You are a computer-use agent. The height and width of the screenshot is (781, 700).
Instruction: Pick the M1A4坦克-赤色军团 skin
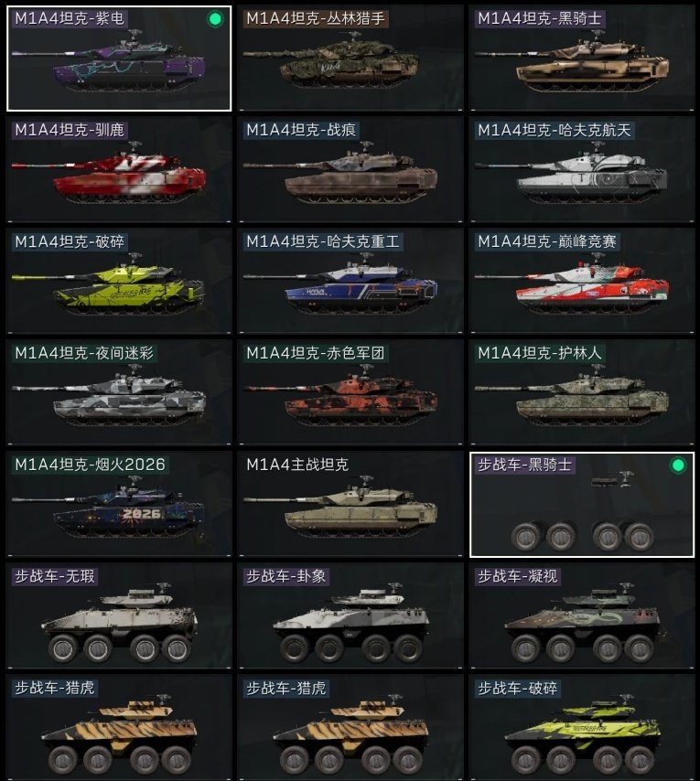coord(350,392)
